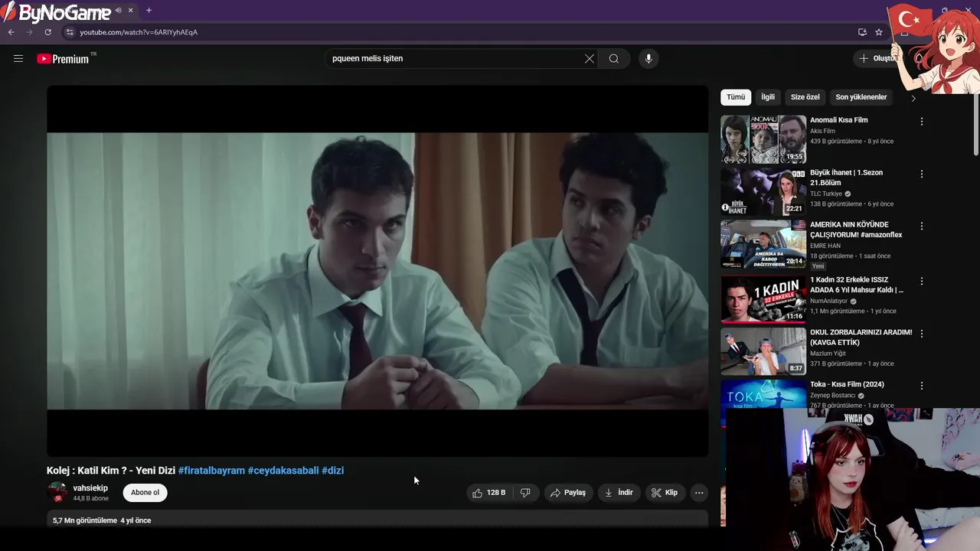Select the Size özel filter chip
The height and width of the screenshot is (551, 980).
[x=805, y=97]
